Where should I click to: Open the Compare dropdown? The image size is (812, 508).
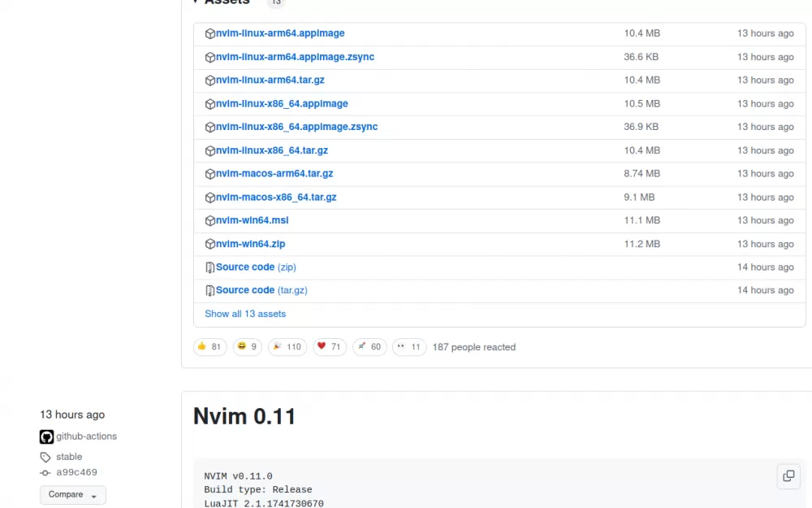[73, 495]
